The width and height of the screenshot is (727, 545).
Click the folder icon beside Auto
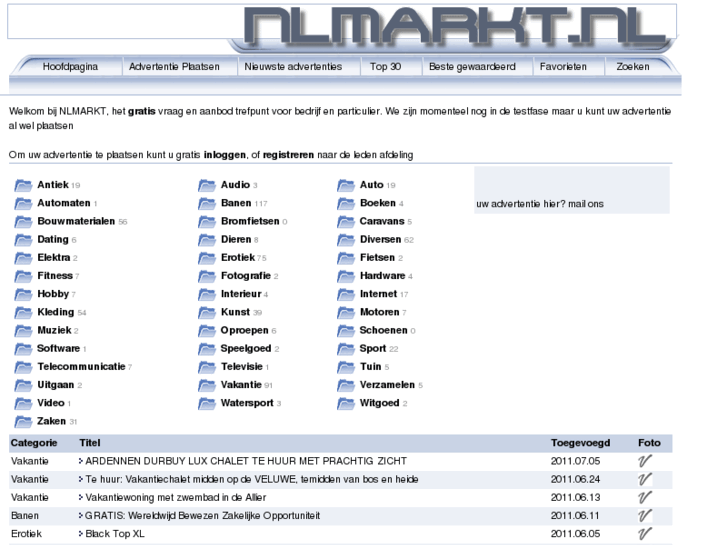(x=346, y=185)
